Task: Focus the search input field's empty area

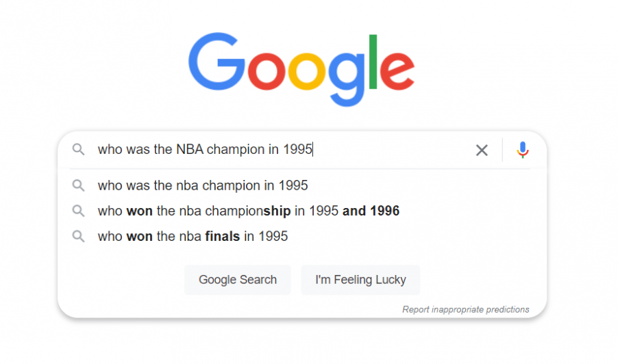Action: (x=392, y=150)
